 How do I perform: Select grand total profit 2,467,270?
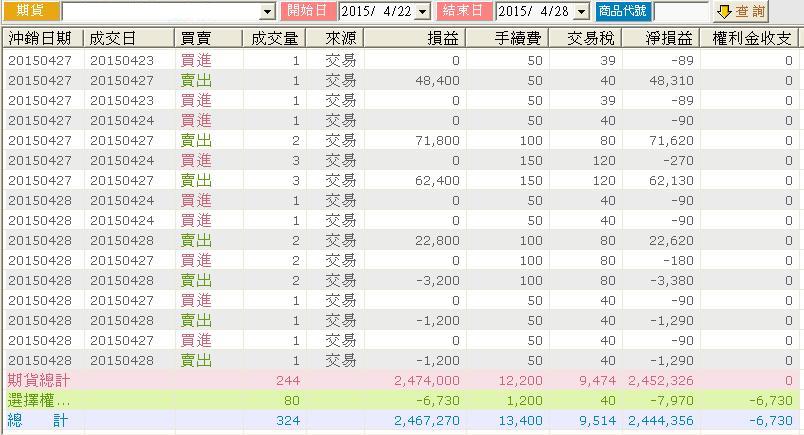[x=427, y=421]
